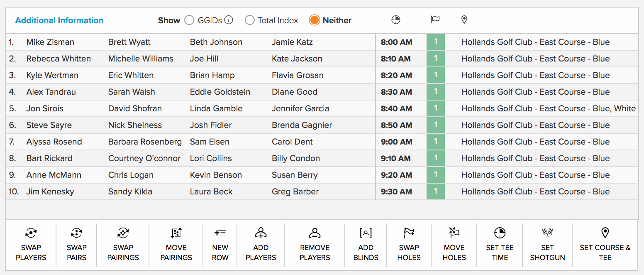Click the course location pin header icon
644x275 pixels.
click(464, 20)
